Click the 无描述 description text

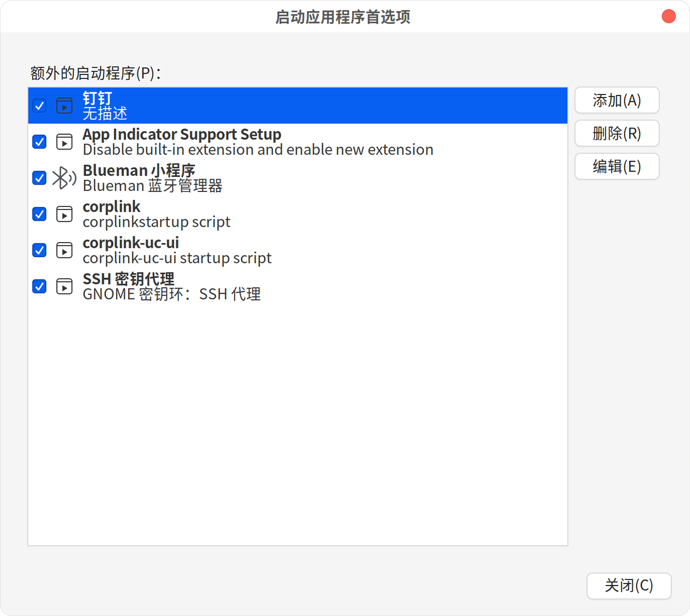click(105, 113)
